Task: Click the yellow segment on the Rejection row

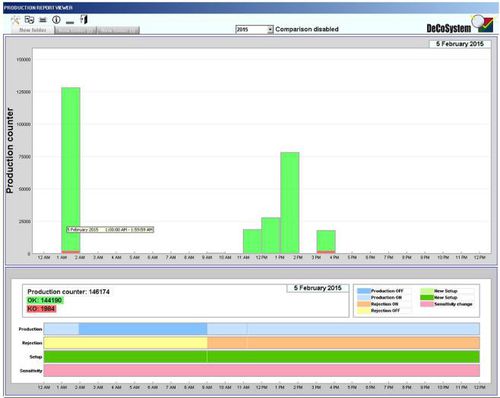Action: (126, 343)
